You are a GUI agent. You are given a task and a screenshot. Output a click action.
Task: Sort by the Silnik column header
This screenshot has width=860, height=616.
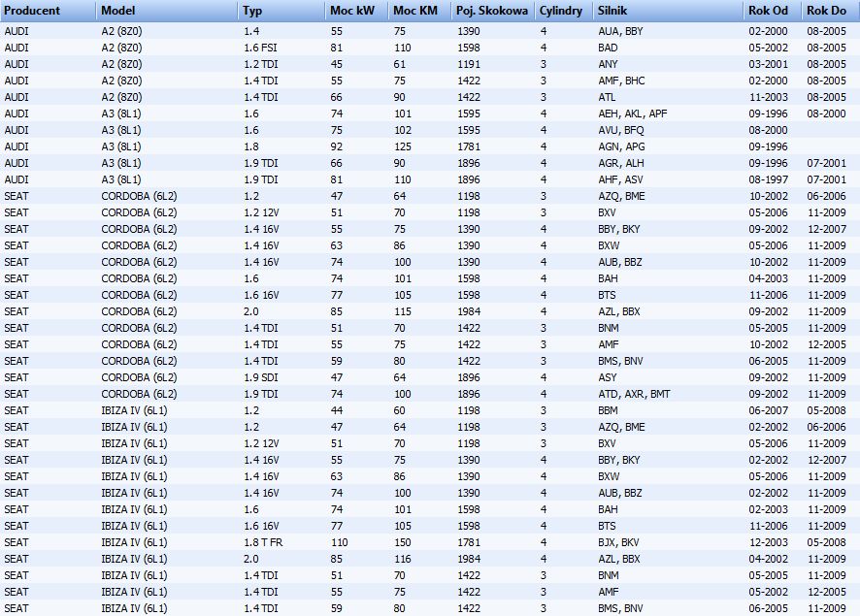click(x=669, y=11)
